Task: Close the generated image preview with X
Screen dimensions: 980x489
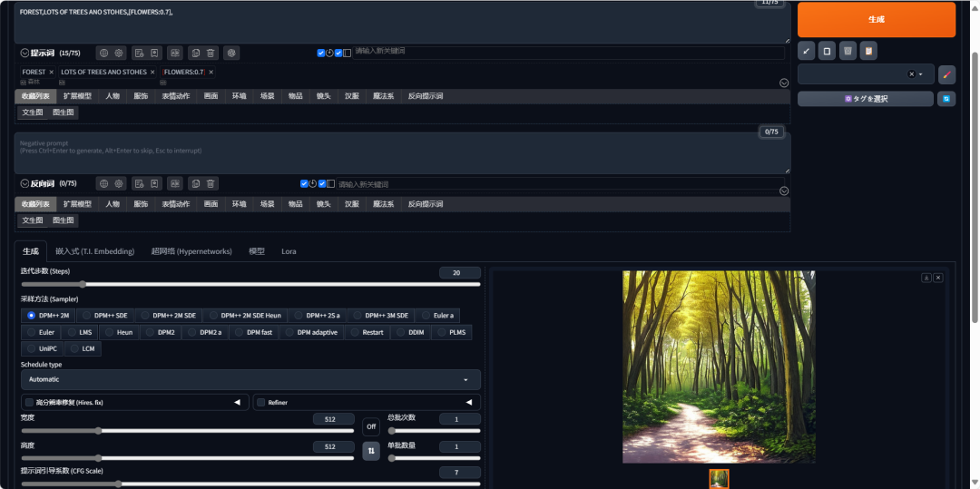Action: 938,278
